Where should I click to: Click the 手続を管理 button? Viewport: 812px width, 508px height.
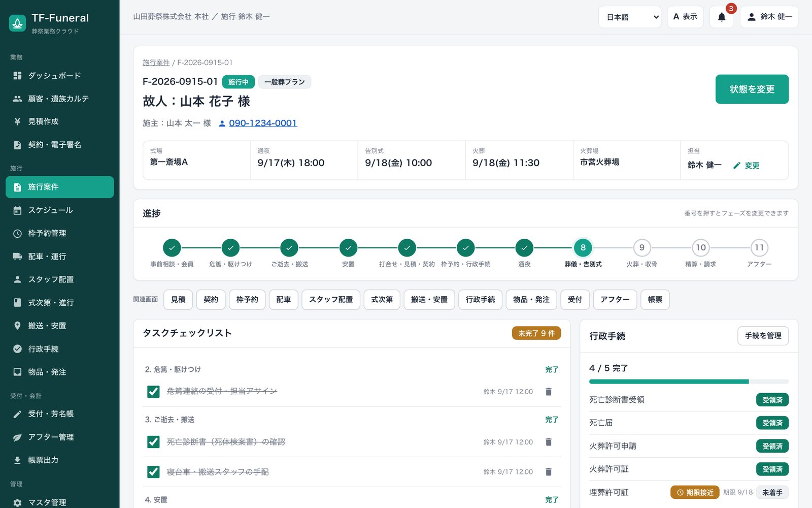tap(763, 336)
